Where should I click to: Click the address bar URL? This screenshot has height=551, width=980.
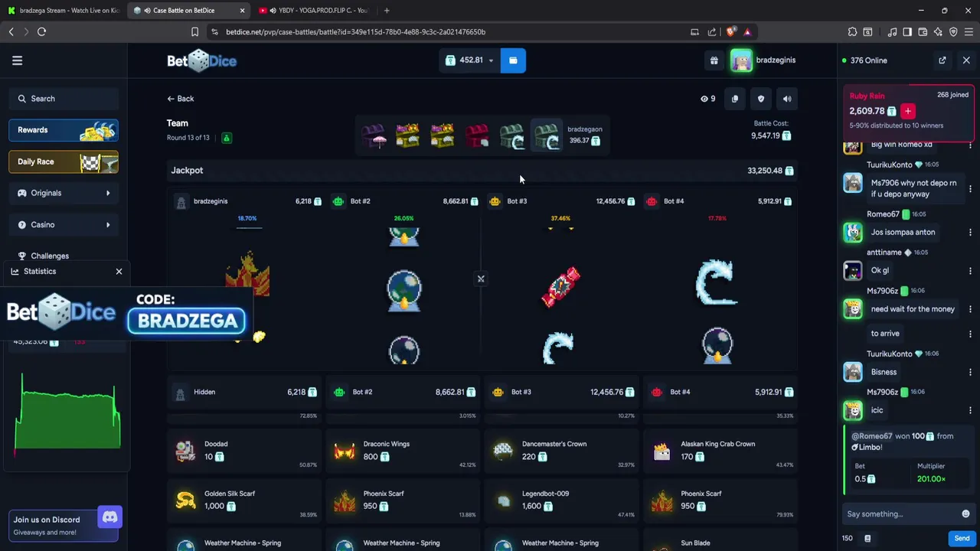point(355,32)
